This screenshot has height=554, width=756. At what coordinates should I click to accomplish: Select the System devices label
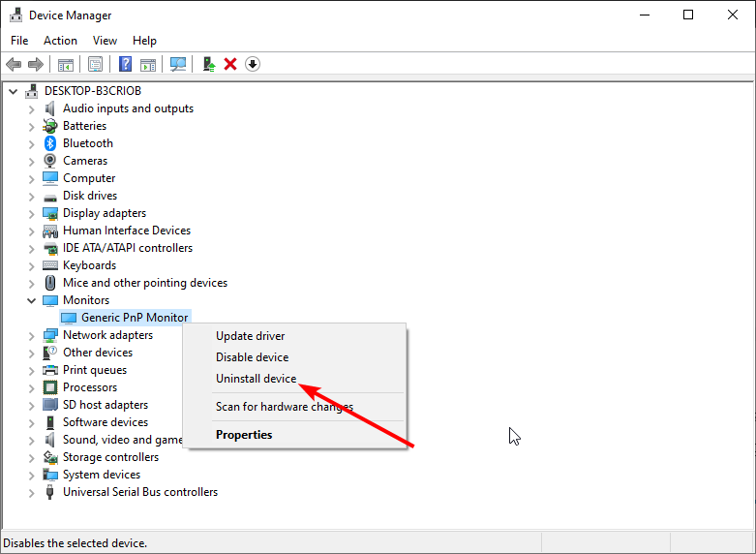[x=102, y=475]
